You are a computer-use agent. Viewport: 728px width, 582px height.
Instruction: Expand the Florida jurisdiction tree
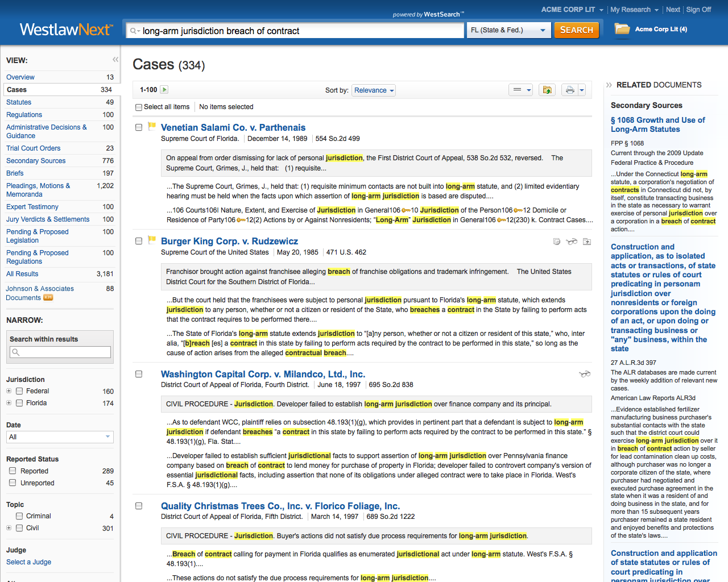(x=9, y=403)
